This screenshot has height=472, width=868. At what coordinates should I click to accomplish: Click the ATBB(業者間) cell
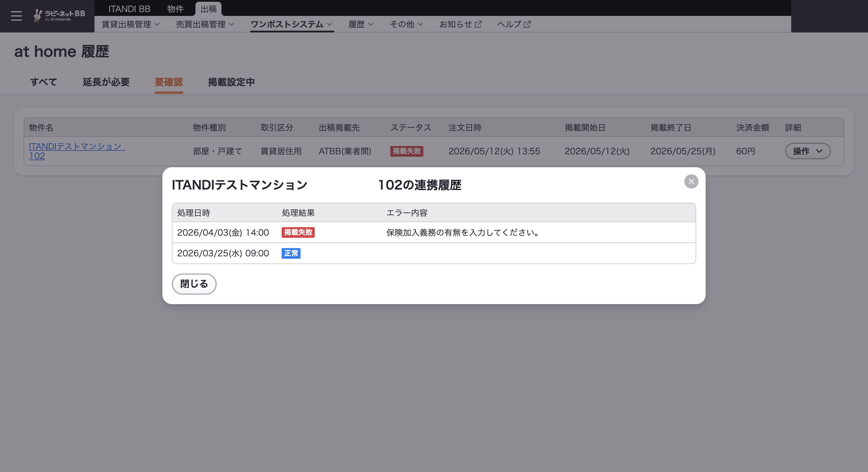(345, 151)
